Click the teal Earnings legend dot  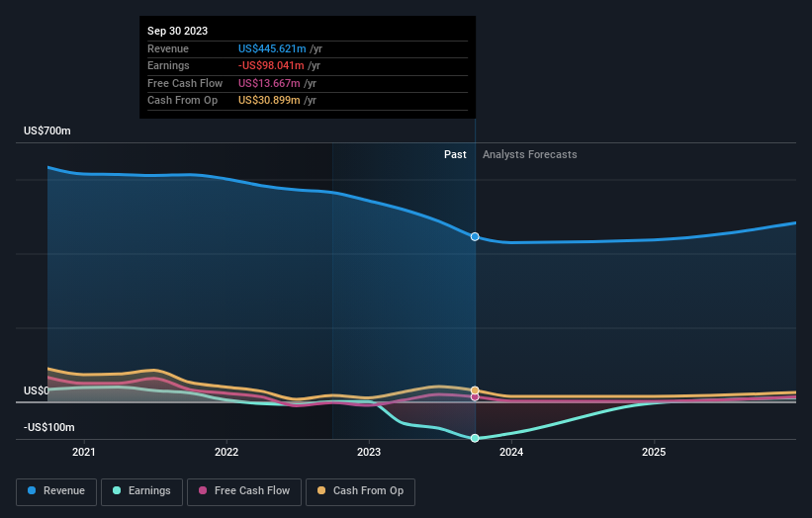coord(117,490)
